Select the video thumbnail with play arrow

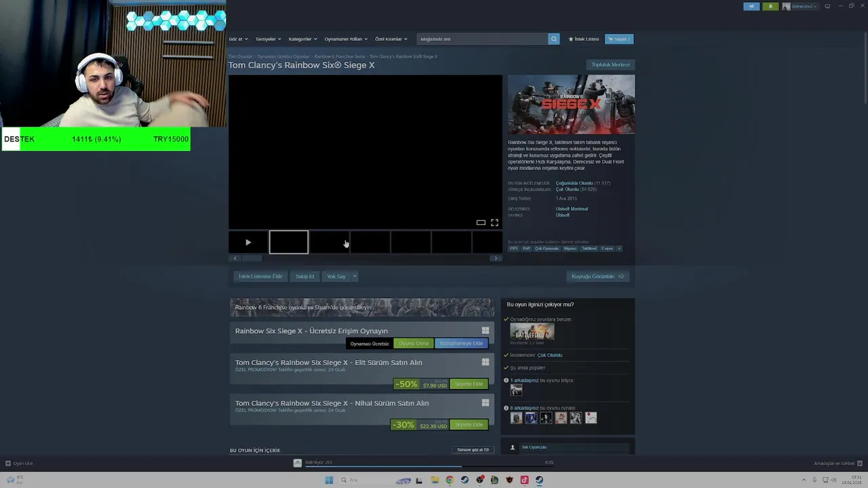pos(248,242)
